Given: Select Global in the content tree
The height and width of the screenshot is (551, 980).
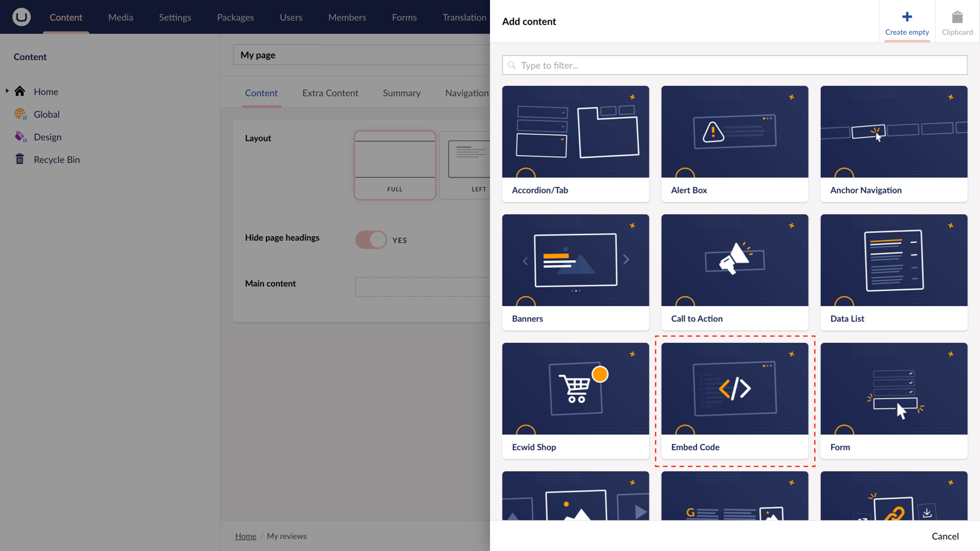Looking at the screenshot, I should pos(47,114).
